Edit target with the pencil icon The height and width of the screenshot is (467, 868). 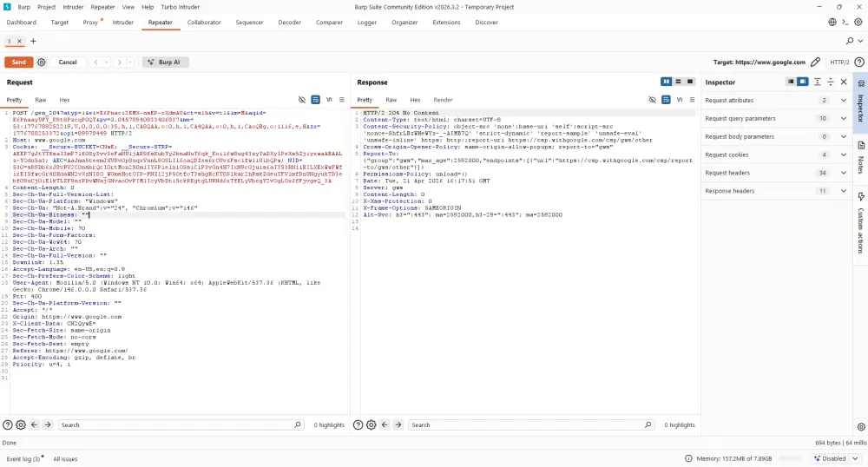point(815,62)
